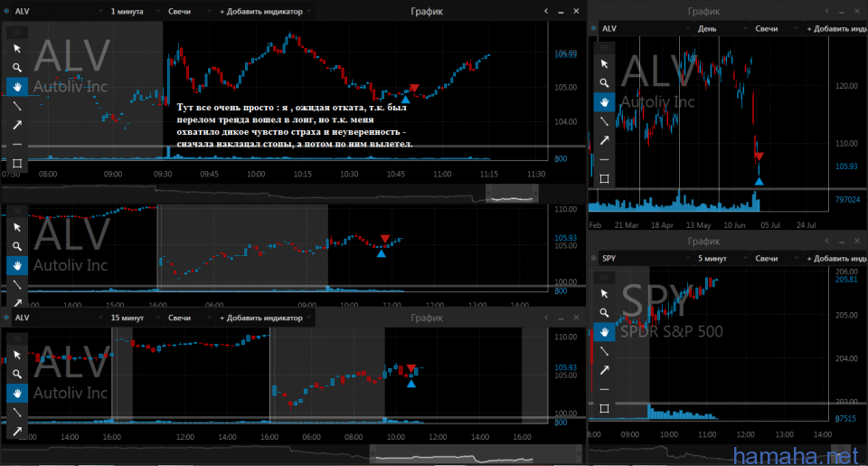The image size is (868, 466).
Task: Choose the rectangle tool in ALV daily chart
Action: (x=605, y=179)
